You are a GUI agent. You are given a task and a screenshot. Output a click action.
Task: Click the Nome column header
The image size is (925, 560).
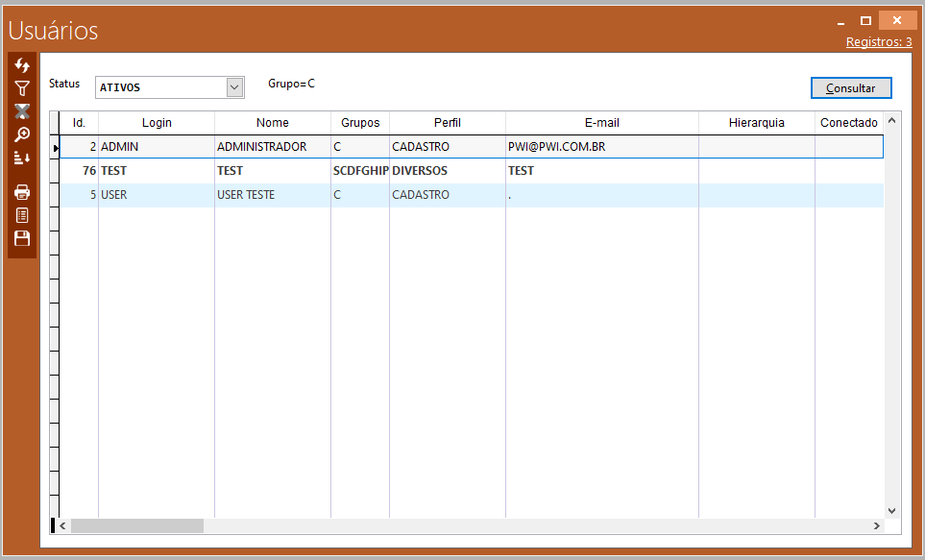(x=273, y=123)
